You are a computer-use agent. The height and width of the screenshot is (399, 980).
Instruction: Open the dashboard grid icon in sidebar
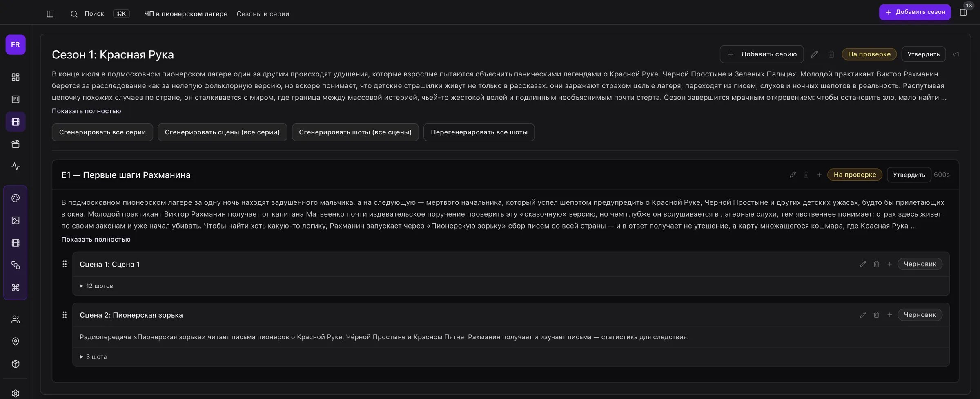(x=16, y=77)
